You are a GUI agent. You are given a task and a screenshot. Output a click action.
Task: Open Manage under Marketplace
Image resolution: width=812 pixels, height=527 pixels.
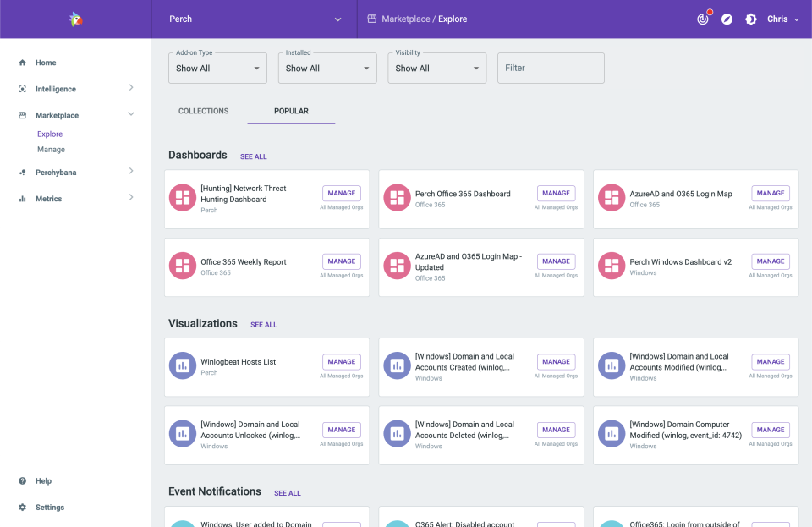(51, 150)
